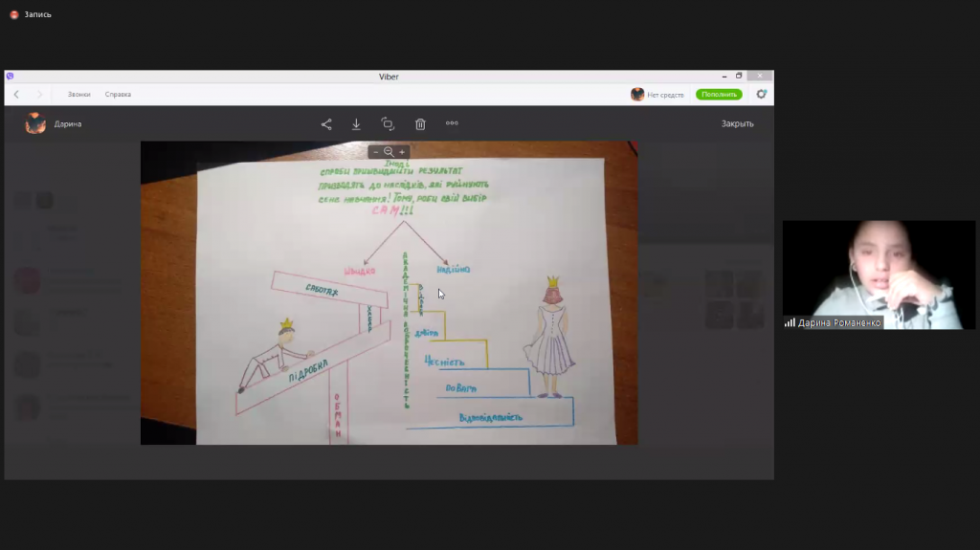Click the displayed drawing photo

pos(389,293)
